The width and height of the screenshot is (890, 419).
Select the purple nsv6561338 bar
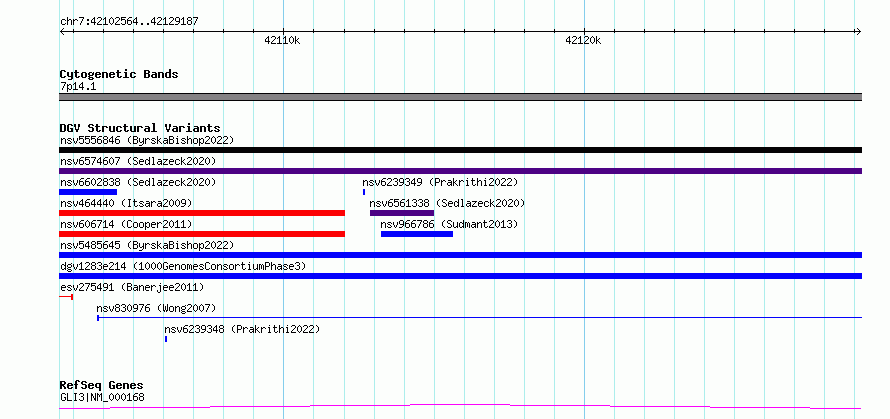tap(402, 213)
